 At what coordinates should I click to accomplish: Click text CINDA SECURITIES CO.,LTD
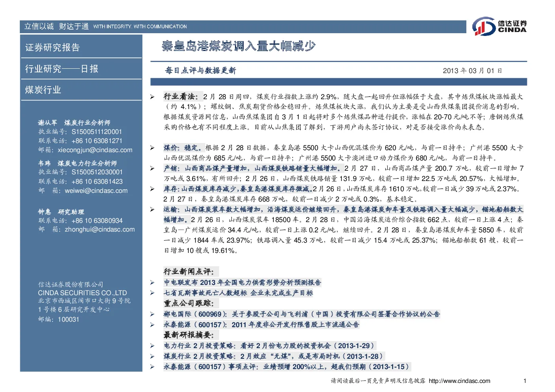pyautogui.click(x=82, y=293)
